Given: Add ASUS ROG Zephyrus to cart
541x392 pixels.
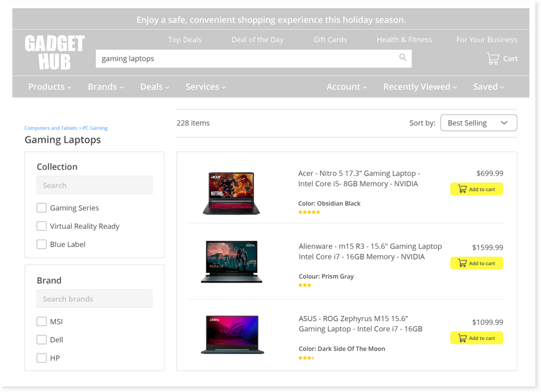Looking at the screenshot, I should pos(476,338).
